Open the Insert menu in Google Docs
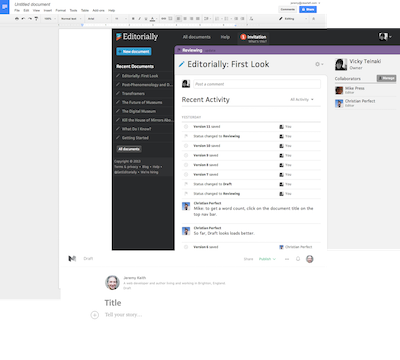 click(48, 11)
